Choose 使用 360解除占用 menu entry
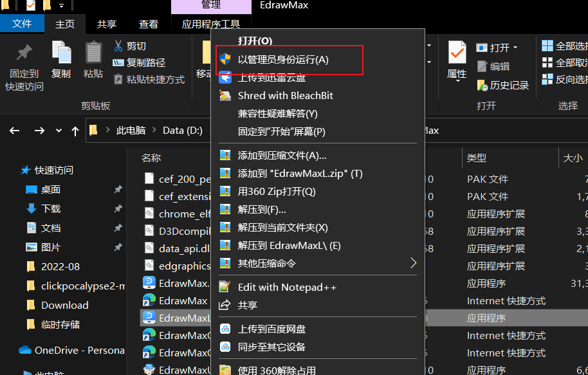The width and height of the screenshot is (588, 375). (318, 370)
